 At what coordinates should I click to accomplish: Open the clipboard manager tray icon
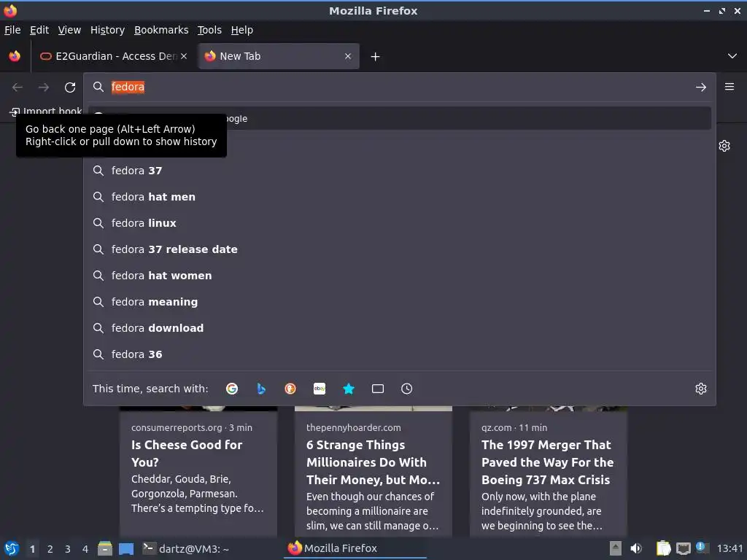[663, 548]
